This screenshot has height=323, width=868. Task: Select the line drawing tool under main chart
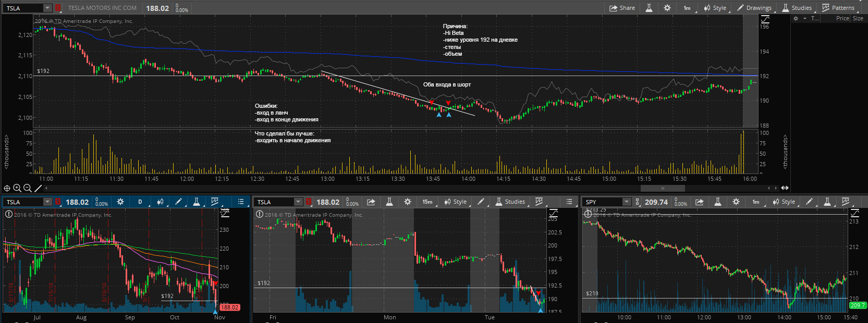38,188
